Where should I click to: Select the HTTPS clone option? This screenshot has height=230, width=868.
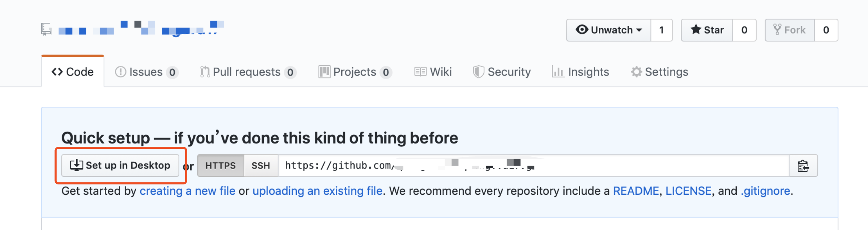pyautogui.click(x=221, y=166)
